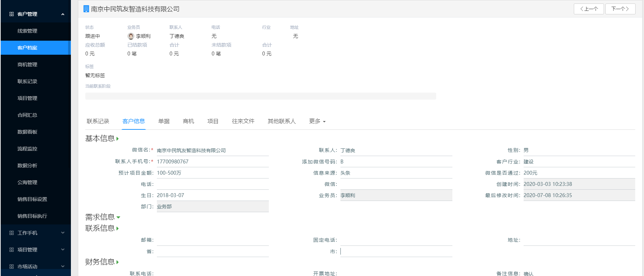
Task: Click the 市场活动 grid icon in sidebar
Action: point(12,267)
